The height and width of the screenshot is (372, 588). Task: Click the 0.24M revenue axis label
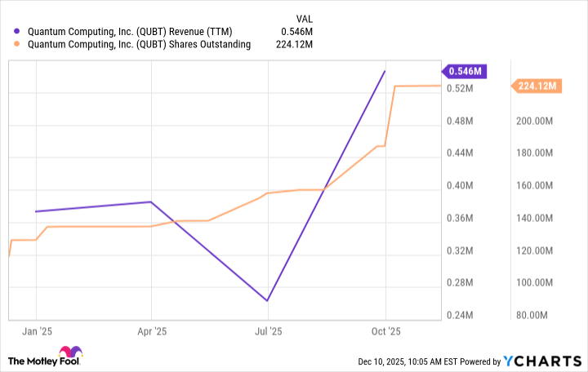point(465,316)
